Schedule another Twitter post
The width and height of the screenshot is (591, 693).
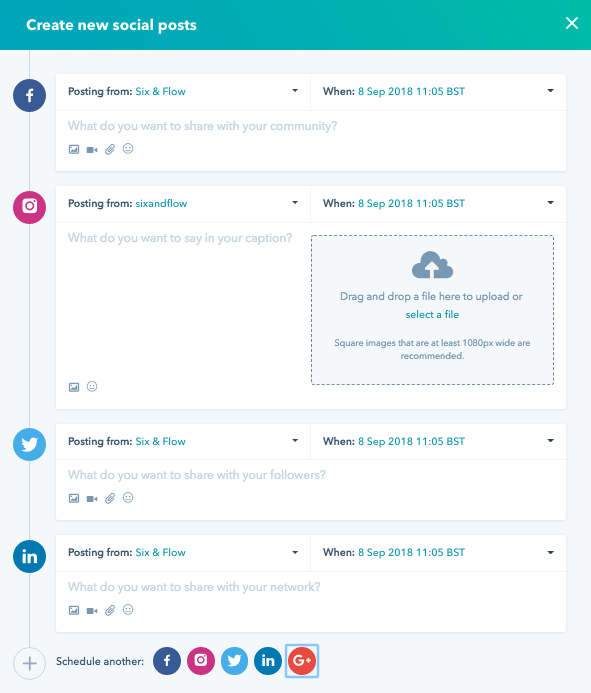(234, 661)
